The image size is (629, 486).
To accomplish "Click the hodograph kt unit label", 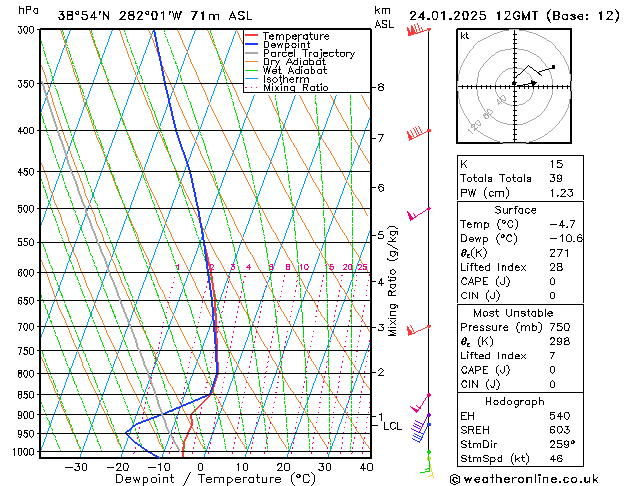I will tap(465, 36).
